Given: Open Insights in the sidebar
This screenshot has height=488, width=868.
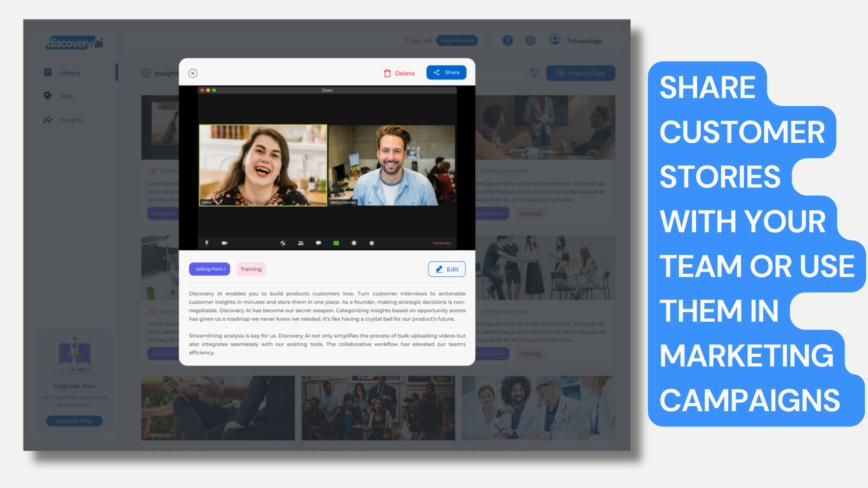Looking at the screenshot, I should click(71, 120).
